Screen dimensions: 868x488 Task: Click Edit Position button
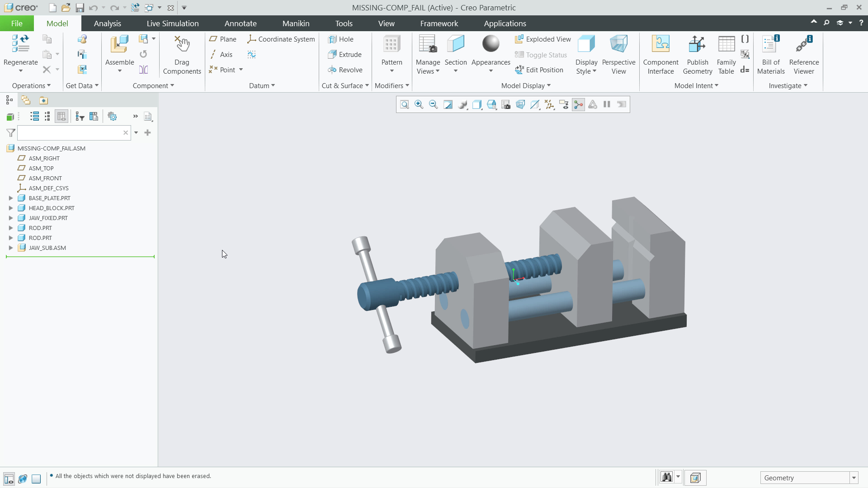pyautogui.click(x=539, y=70)
